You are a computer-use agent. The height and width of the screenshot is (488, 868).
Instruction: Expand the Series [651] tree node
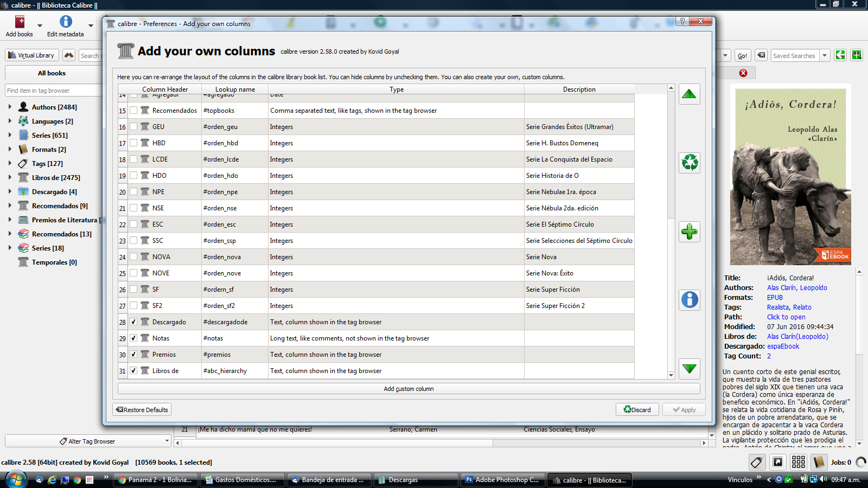point(10,135)
